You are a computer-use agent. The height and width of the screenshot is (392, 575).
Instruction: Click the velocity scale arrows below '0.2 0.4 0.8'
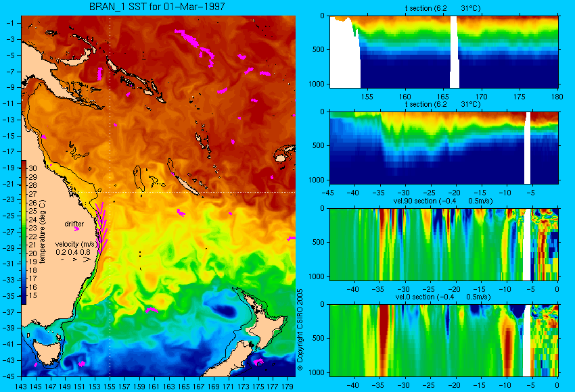click(76, 260)
